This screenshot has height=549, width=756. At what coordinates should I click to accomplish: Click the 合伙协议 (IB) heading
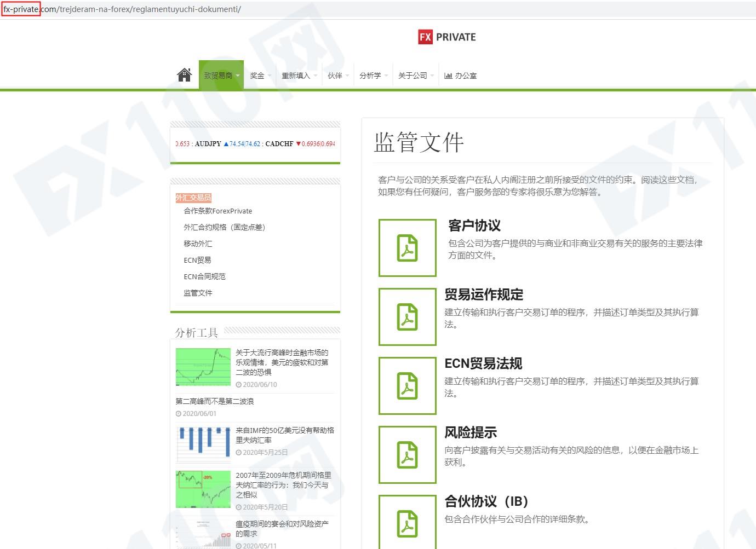click(x=486, y=501)
